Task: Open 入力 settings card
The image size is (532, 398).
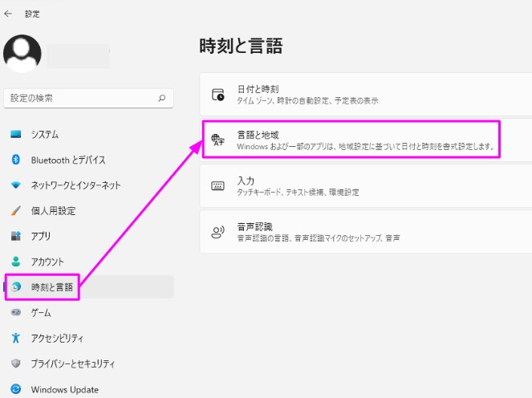Action: tap(366, 185)
